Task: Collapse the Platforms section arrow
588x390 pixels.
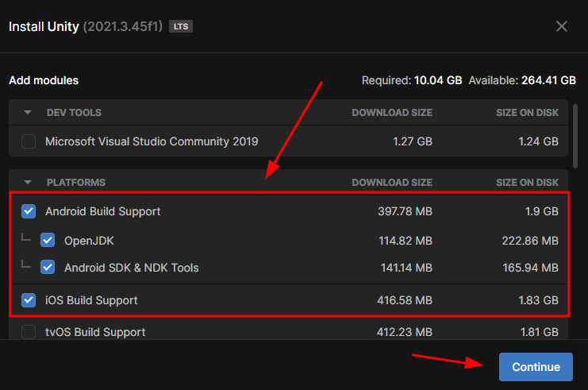Action: point(28,183)
